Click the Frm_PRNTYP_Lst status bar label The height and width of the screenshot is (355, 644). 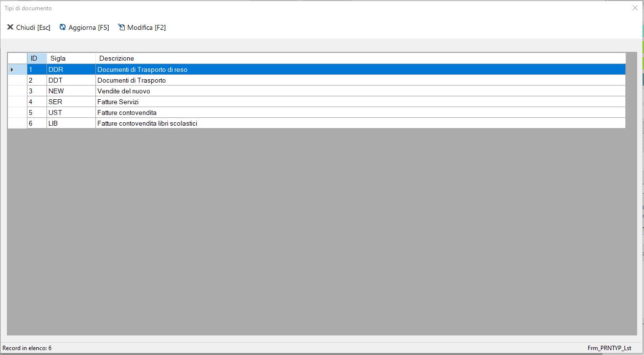(609, 348)
